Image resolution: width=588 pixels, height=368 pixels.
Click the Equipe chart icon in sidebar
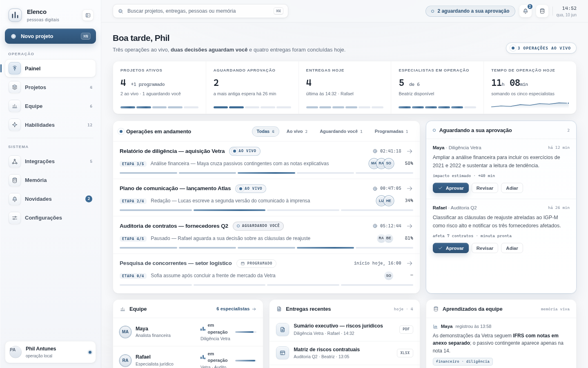(15, 106)
